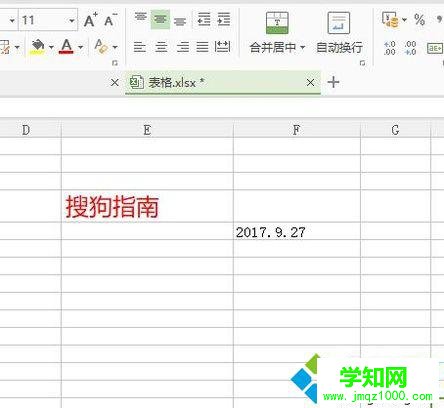Click the 合并居中 label

(x=273, y=47)
